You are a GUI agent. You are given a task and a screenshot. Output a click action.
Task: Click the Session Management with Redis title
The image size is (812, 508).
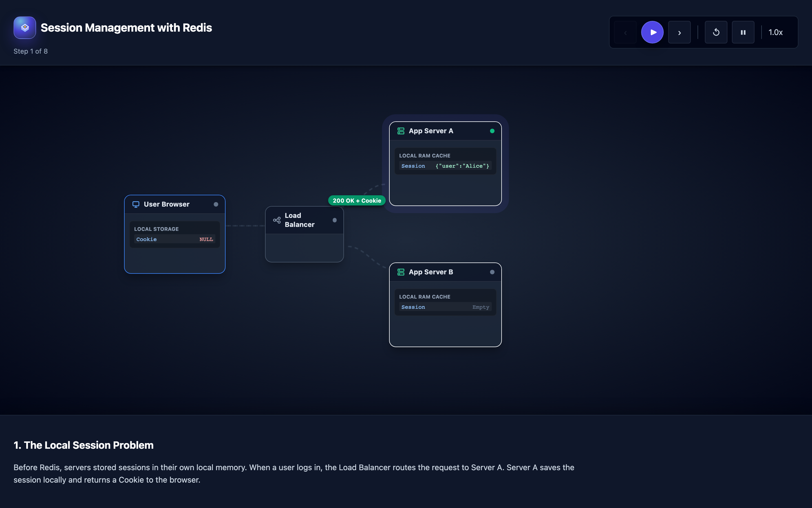[x=126, y=28]
